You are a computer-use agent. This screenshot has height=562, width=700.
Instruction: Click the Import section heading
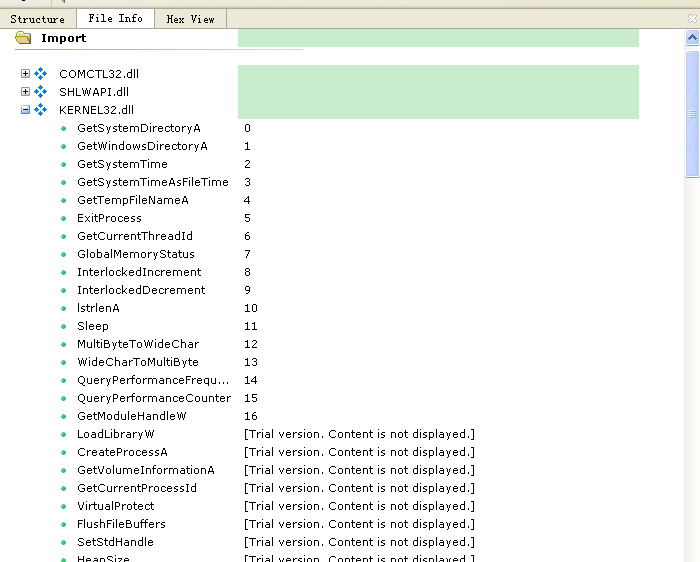click(64, 38)
